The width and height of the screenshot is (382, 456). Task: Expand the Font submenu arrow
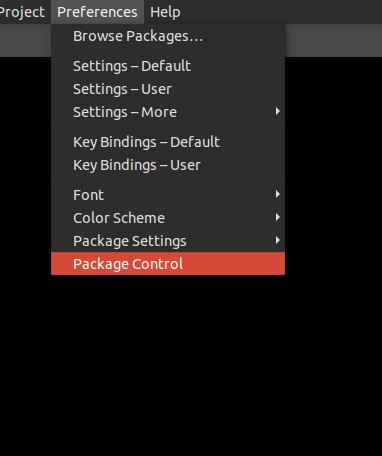click(277, 194)
